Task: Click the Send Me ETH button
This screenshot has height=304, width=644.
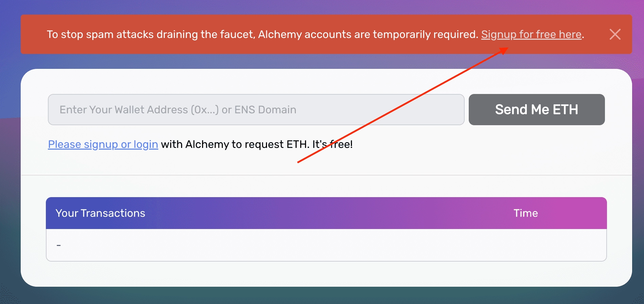Action: point(537,110)
